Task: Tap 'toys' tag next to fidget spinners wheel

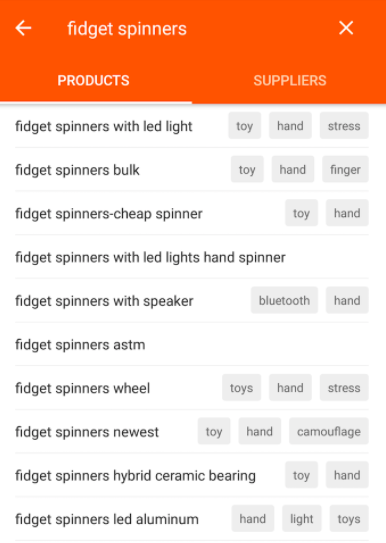Action: coord(241,388)
